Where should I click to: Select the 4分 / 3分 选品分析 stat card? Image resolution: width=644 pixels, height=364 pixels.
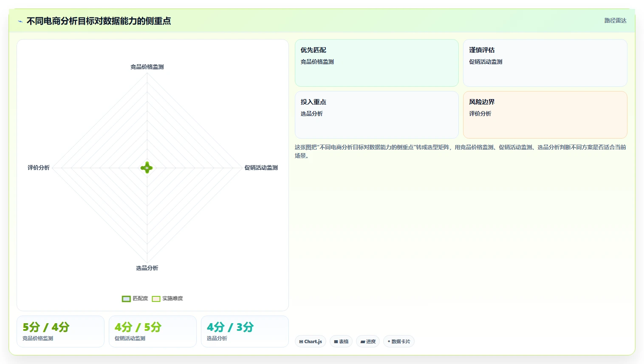pos(245,331)
